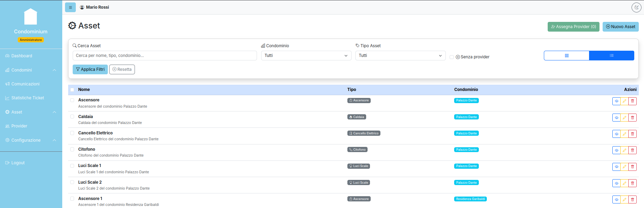Edit the Luci Scale 2 asset
This screenshot has width=644, height=208.
coord(625,183)
